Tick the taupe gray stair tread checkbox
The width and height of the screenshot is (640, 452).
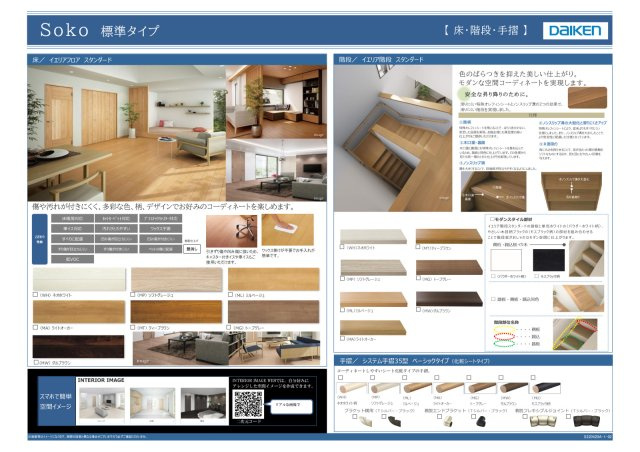(x=418, y=278)
